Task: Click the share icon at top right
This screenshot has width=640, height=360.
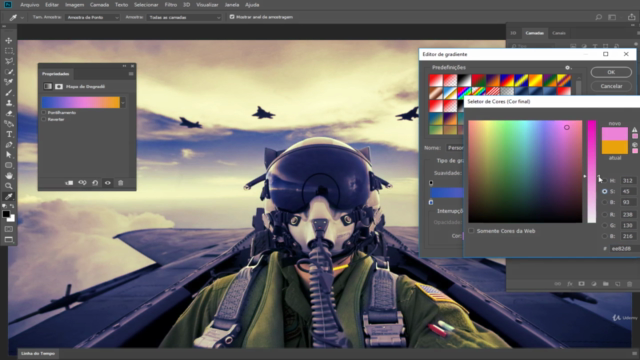Action: [631, 17]
